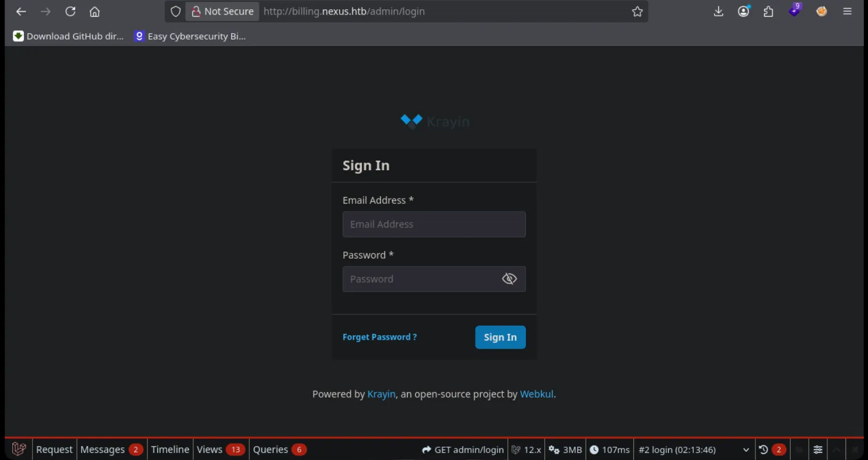Viewport: 868px width, 460px height.
Task: Expand the #2 login request dropdown
Action: (694, 450)
